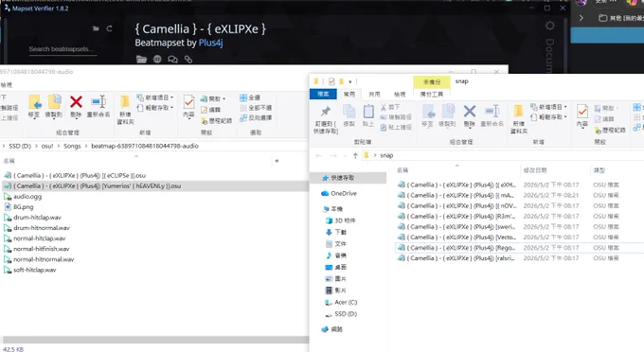Click the refresh icon above beatmapset search

109,28
